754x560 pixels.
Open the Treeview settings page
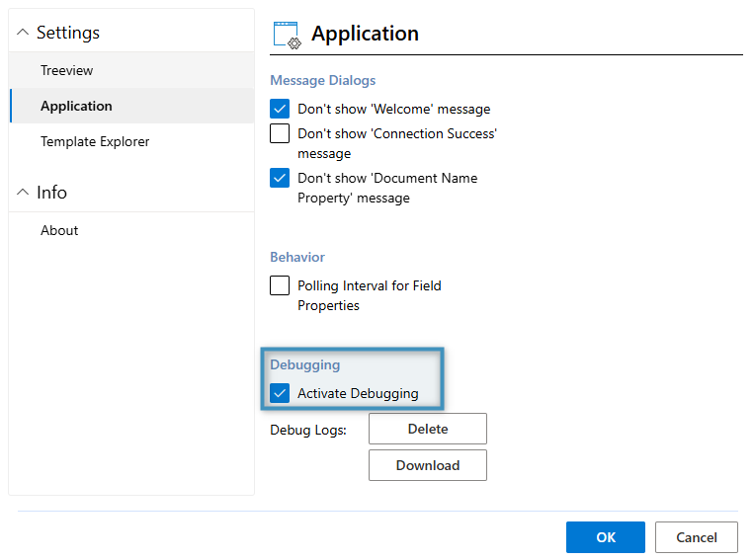pyautogui.click(x=67, y=70)
